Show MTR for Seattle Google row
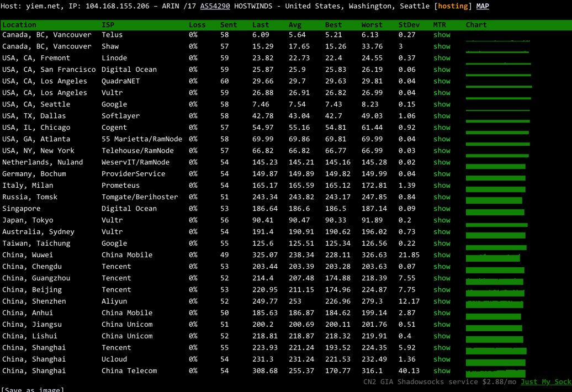 point(442,104)
